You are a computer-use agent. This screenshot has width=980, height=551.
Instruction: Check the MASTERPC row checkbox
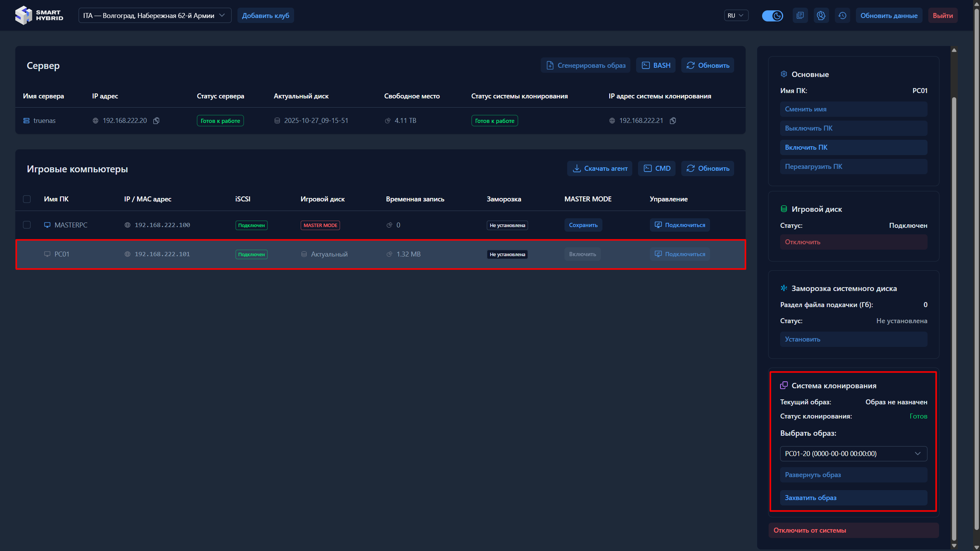[x=27, y=225]
